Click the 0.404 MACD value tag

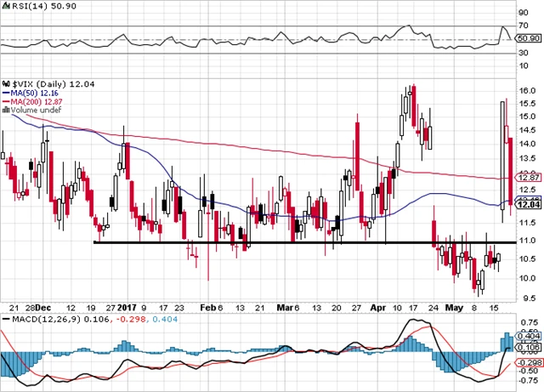(x=529, y=337)
